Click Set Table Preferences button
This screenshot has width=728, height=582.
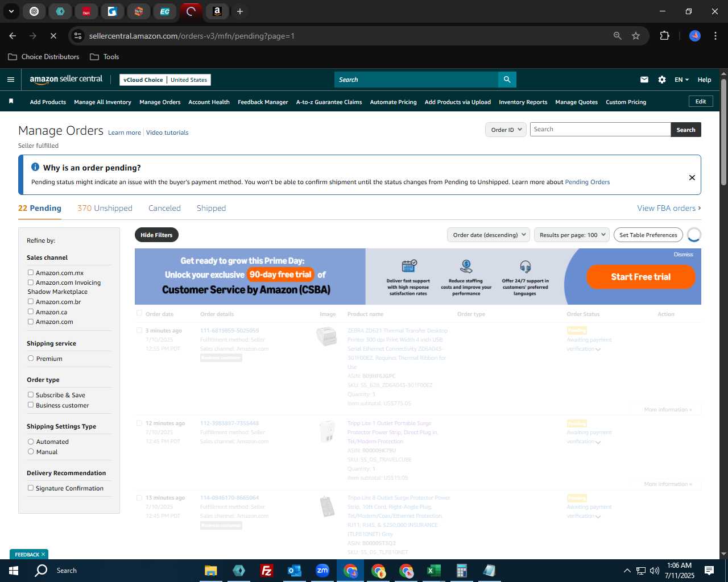(648, 235)
